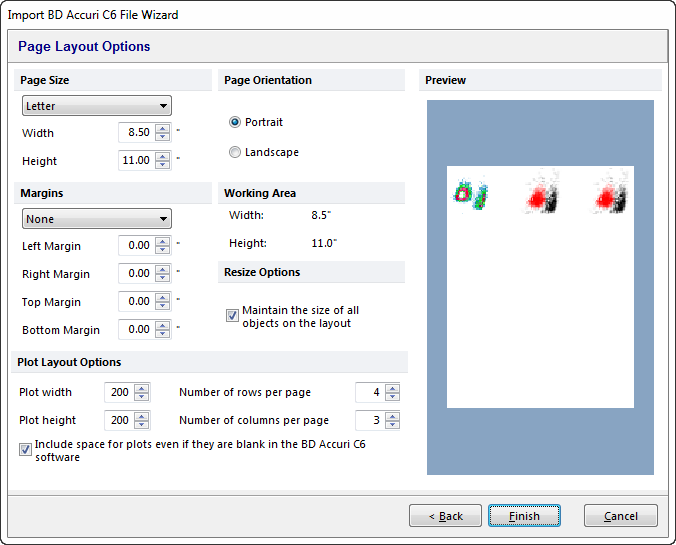Click the Finish button
The width and height of the screenshot is (676, 545).
(524, 516)
